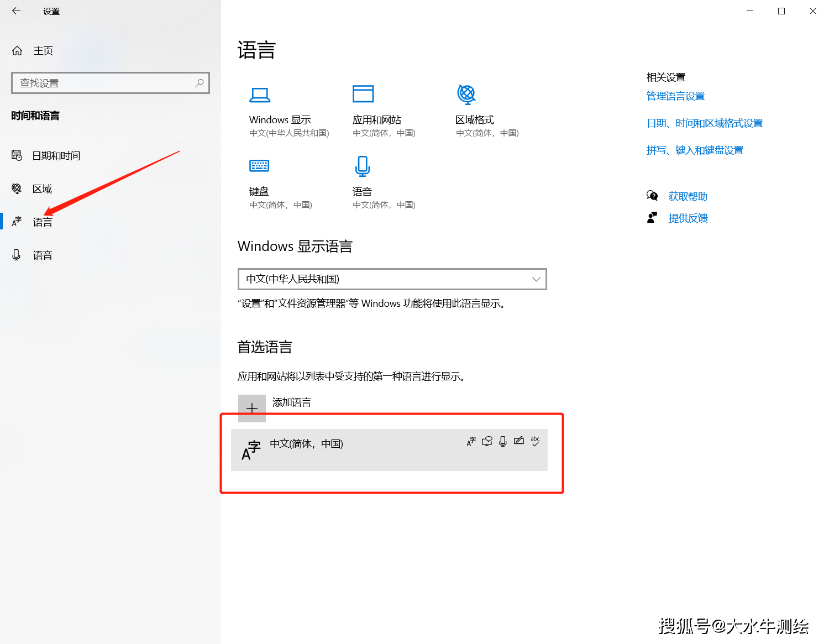The image size is (829, 644).
Task: Click the 语音 tile label
Action: [363, 192]
